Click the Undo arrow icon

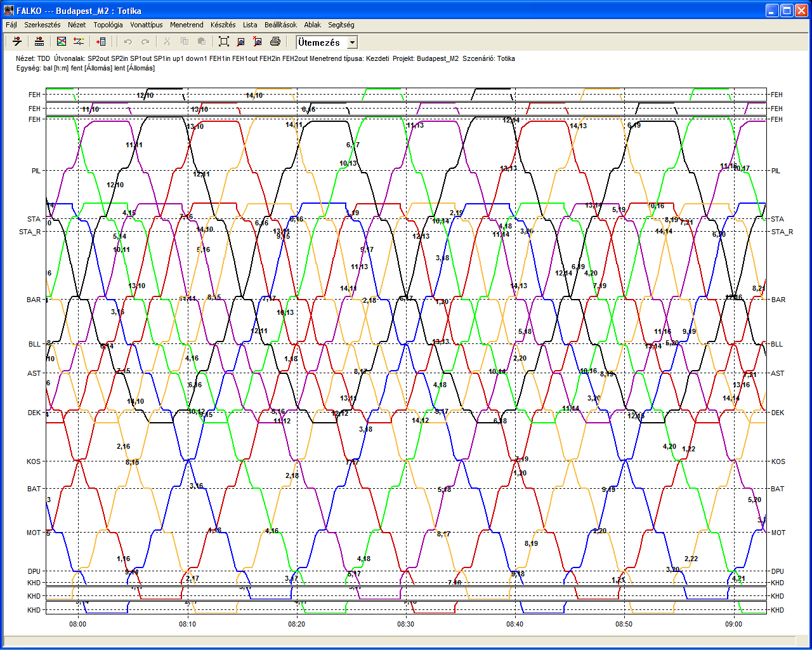(x=128, y=42)
